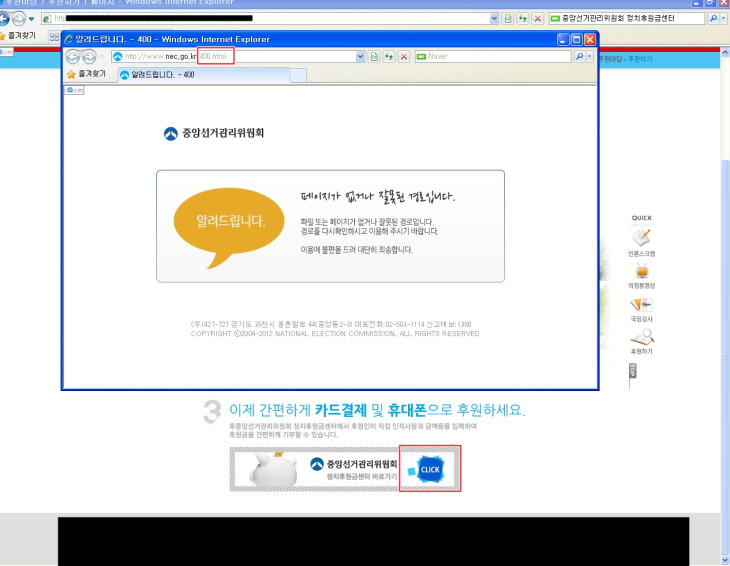Screen dimensions: 730x566
Task: Expand the main window address dropdown
Action: click(x=494, y=19)
